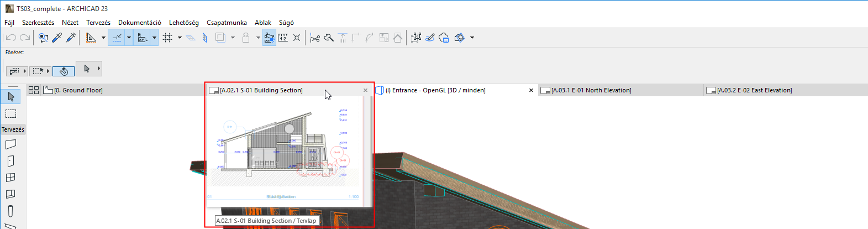Click the dimmed resize icon
The height and width of the screenshot is (229, 868).
tap(384, 38)
